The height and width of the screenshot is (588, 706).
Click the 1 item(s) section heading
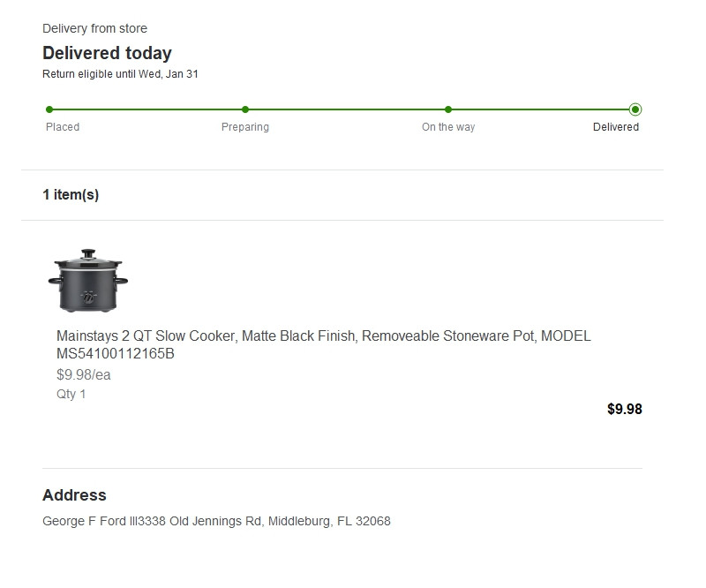71,195
